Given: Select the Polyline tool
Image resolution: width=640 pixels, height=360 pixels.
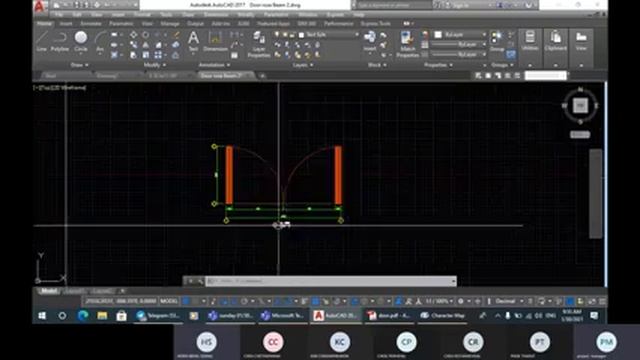Looking at the screenshot, I should pyautogui.click(x=60, y=41).
